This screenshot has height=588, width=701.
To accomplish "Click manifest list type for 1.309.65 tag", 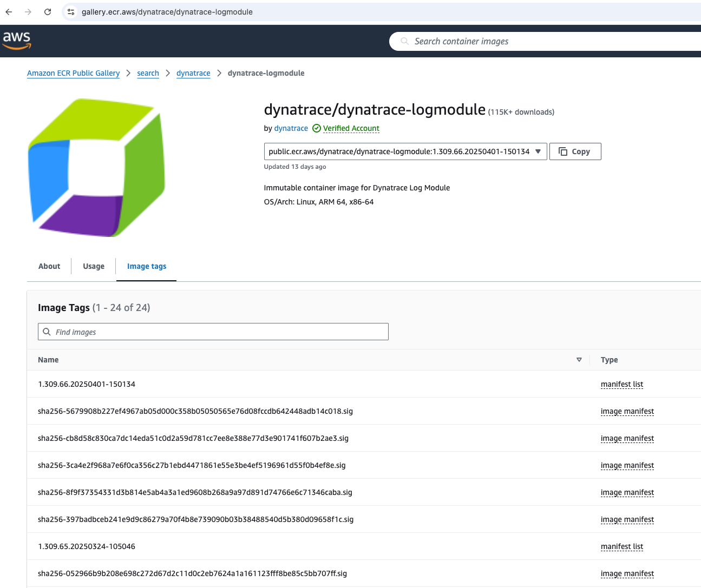I will click(x=622, y=546).
